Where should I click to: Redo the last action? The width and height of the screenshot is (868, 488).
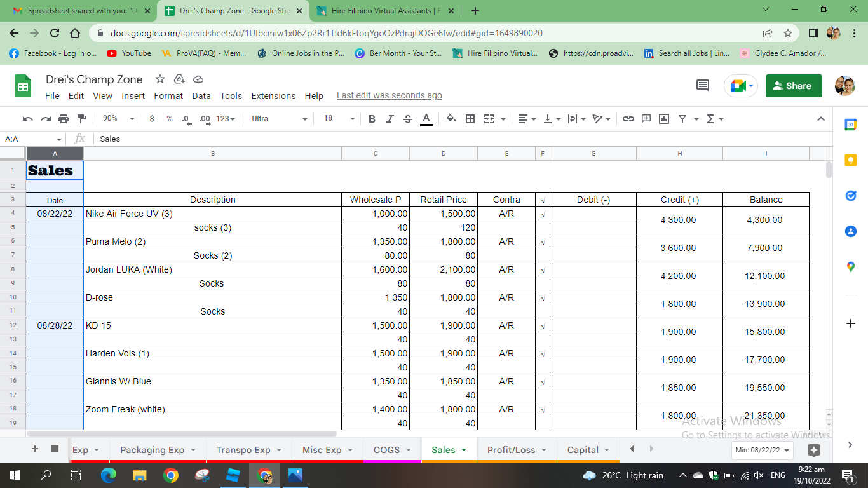click(x=45, y=119)
